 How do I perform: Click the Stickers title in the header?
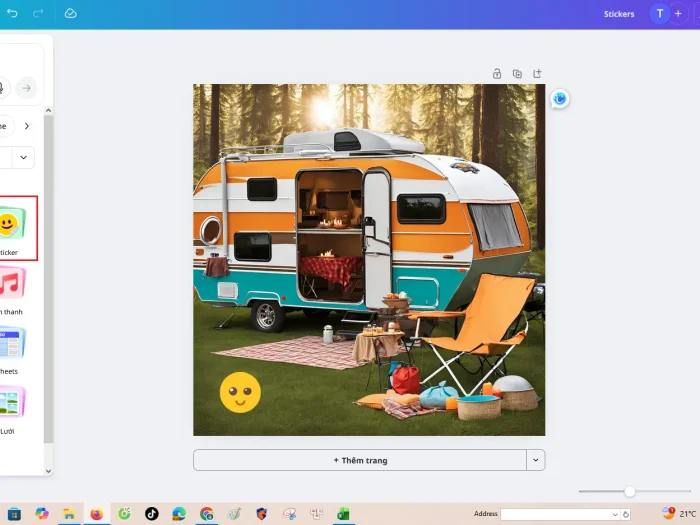pos(619,14)
